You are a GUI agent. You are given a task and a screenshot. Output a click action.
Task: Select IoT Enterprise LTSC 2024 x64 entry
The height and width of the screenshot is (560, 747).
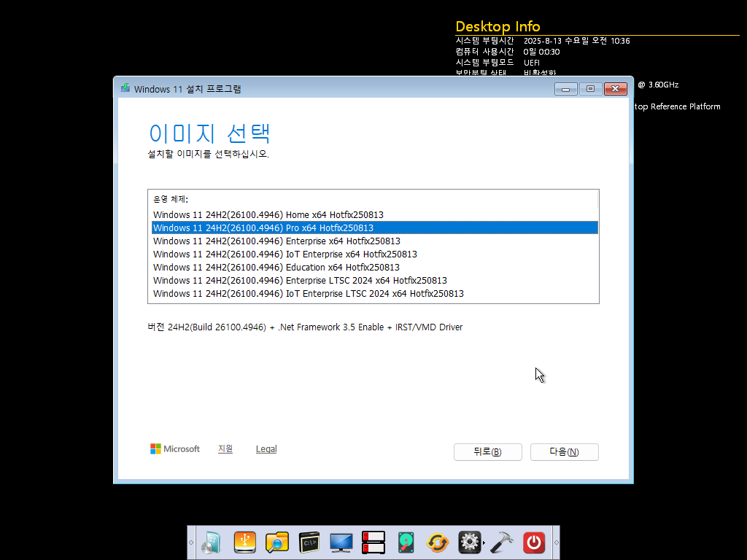pos(374,293)
